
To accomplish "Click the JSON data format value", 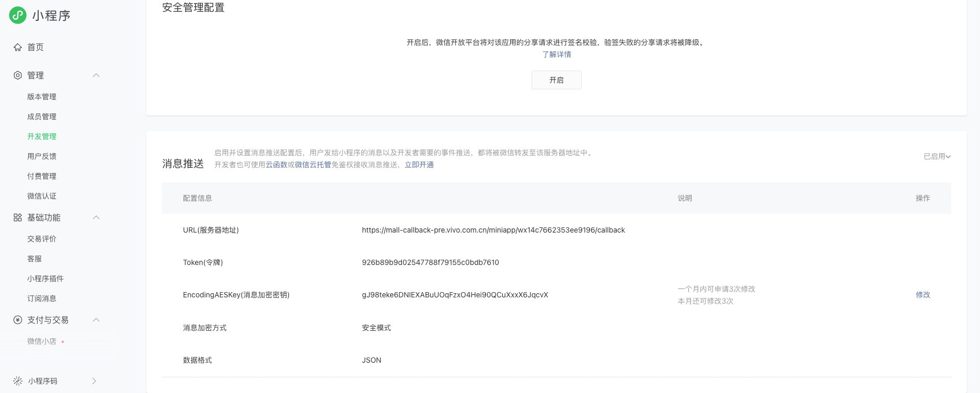I will point(372,360).
